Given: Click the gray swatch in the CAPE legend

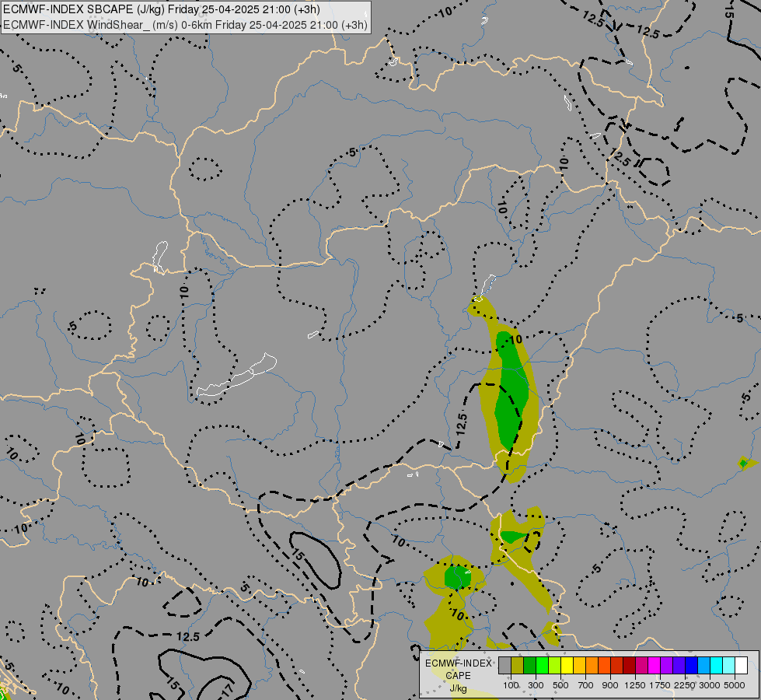Looking at the screenshot, I should [x=504, y=666].
